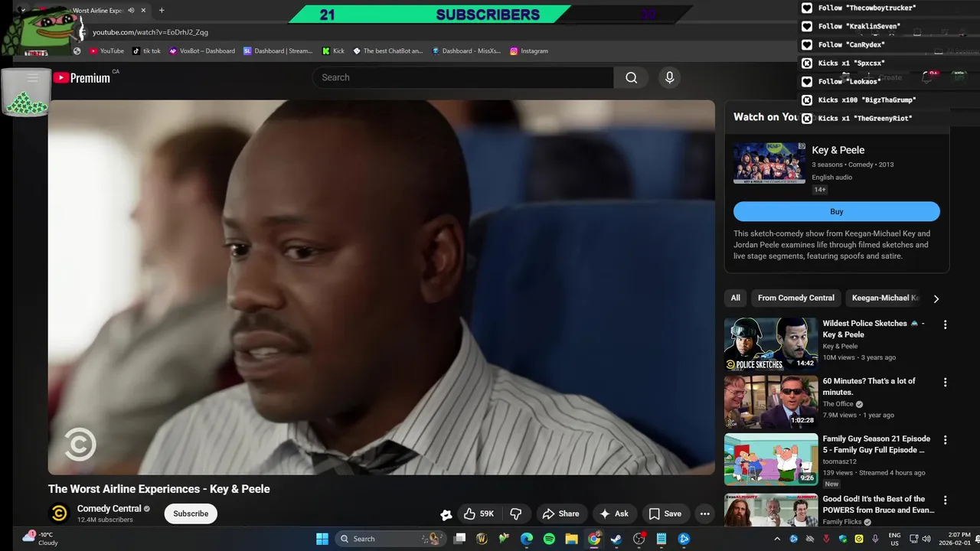Open YouTube bookmark in bookmarks bar
Screen dimensions: 980x551
pyautogui.click(x=106, y=51)
